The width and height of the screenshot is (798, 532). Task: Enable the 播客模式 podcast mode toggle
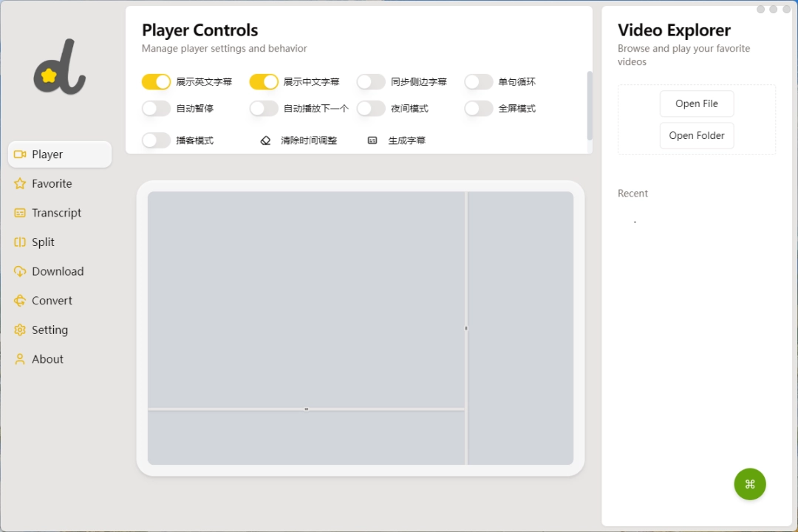pos(156,140)
